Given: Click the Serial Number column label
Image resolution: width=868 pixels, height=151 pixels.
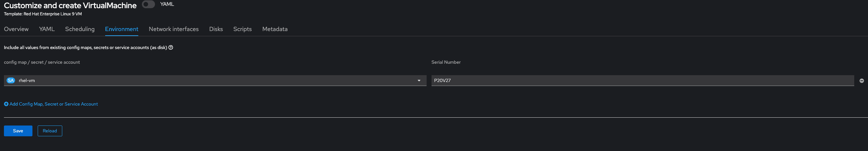Looking at the screenshot, I should tap(446, 62).
